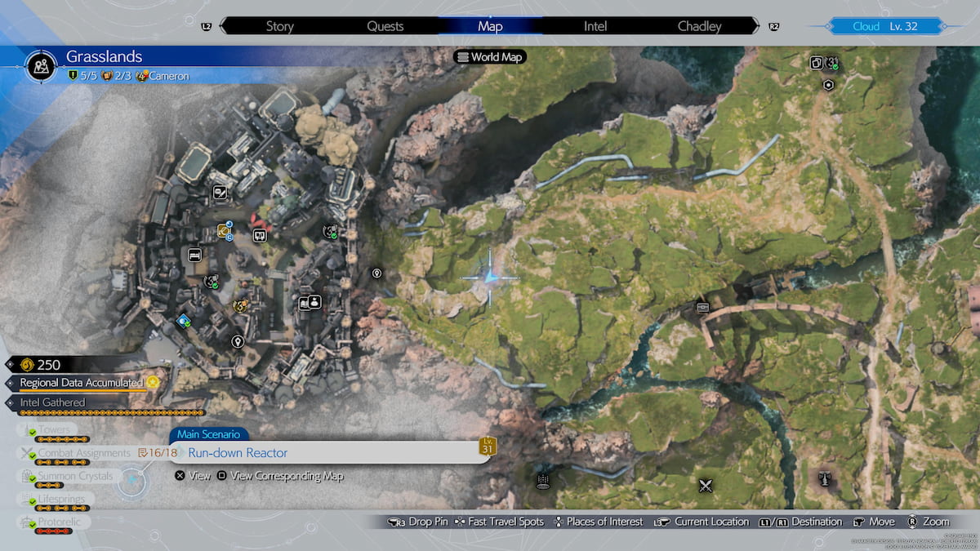This screenshot has height=551, width=980.
Task: Open the Chadley tab
Action: [x=699, y=26]
